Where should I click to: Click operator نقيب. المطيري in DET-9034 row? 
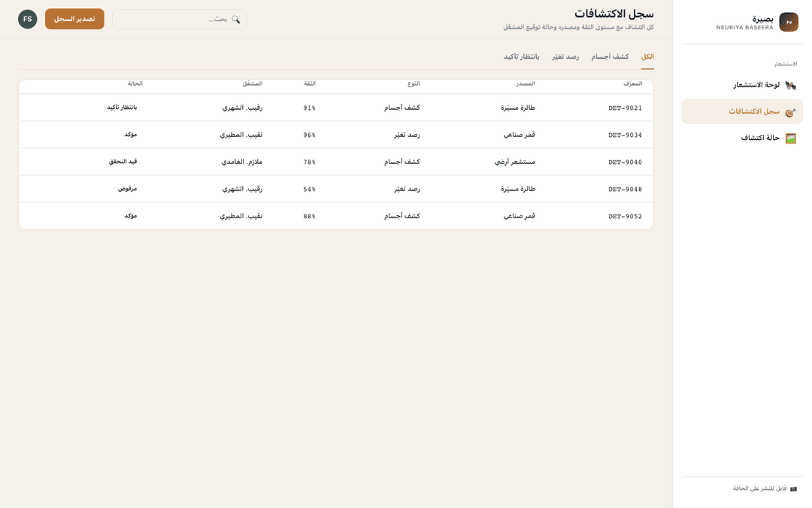coord(241,135)
